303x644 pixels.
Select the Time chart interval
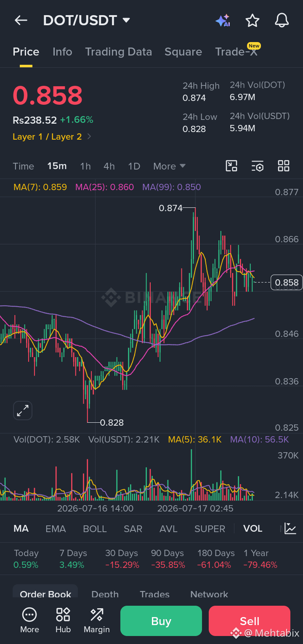[x=23, y=166]
